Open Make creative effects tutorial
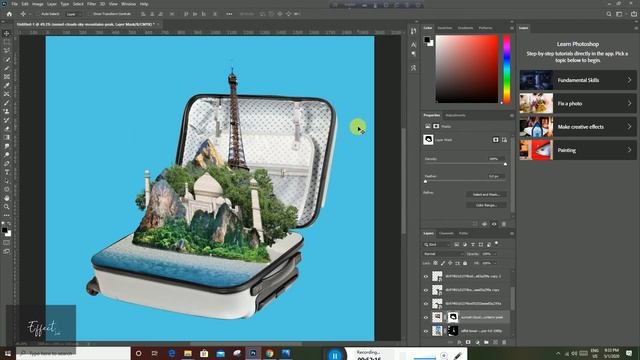This screenshot has height=360, width=640. pyautogui.click(x=578, y=127)
